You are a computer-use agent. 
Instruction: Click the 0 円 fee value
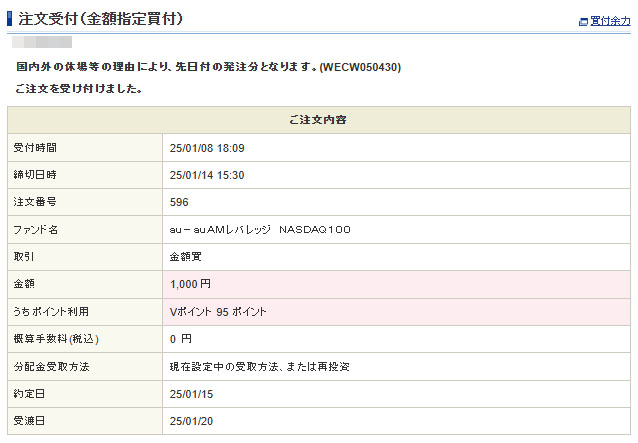(x=181, y=339)
